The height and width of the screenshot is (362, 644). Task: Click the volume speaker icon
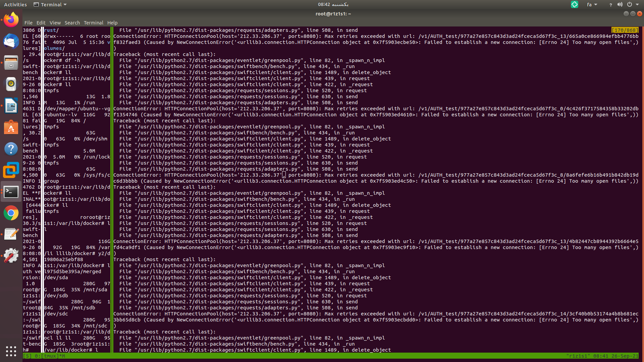(620, 5)
